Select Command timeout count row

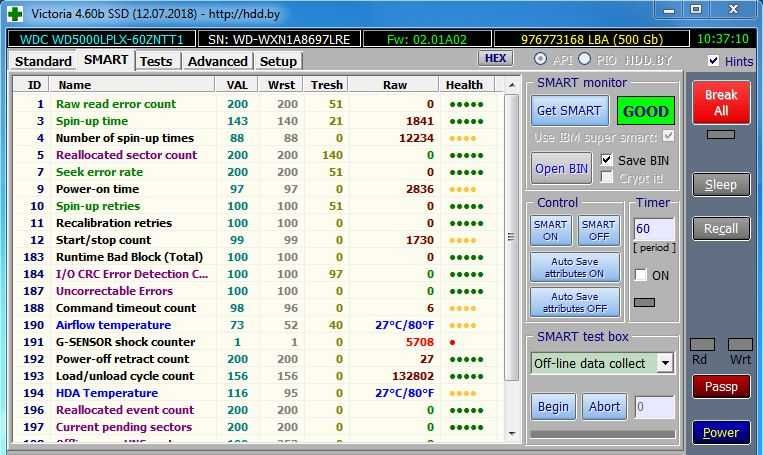pyautogui.click(x=258, y=308)
